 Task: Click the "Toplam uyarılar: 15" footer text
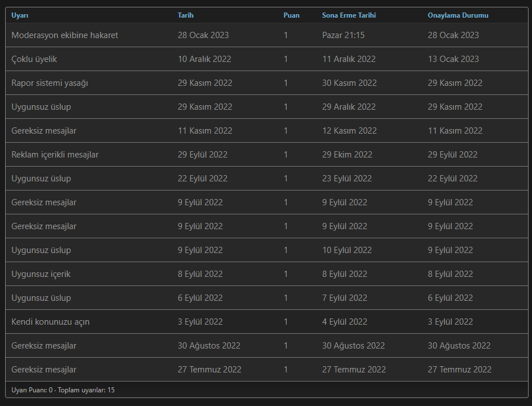86,390
